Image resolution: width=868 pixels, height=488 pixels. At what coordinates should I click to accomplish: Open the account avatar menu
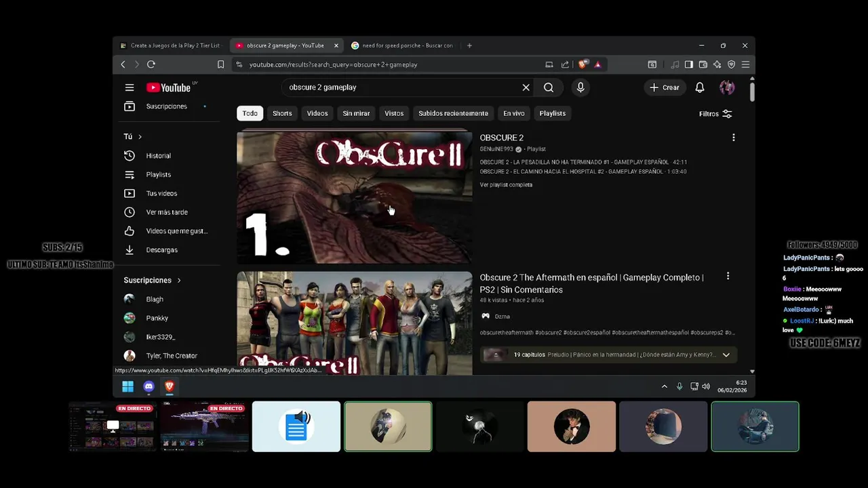727,87
